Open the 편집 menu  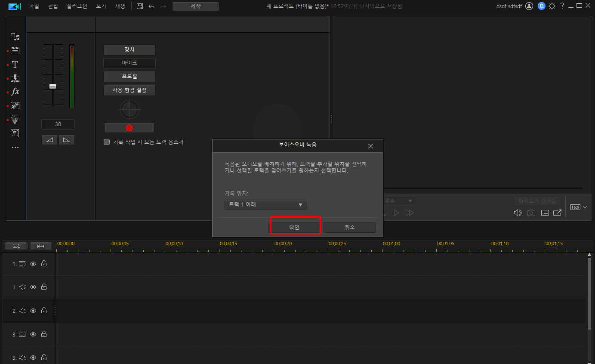click(x=53, y=6)
